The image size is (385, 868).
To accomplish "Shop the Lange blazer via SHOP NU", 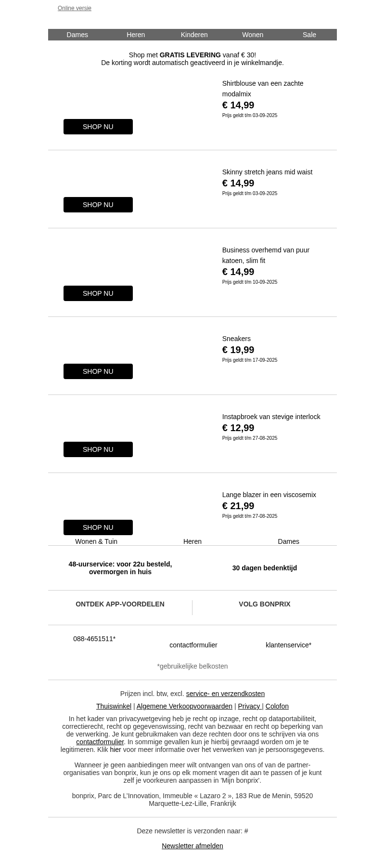I will tap(98, 527).
